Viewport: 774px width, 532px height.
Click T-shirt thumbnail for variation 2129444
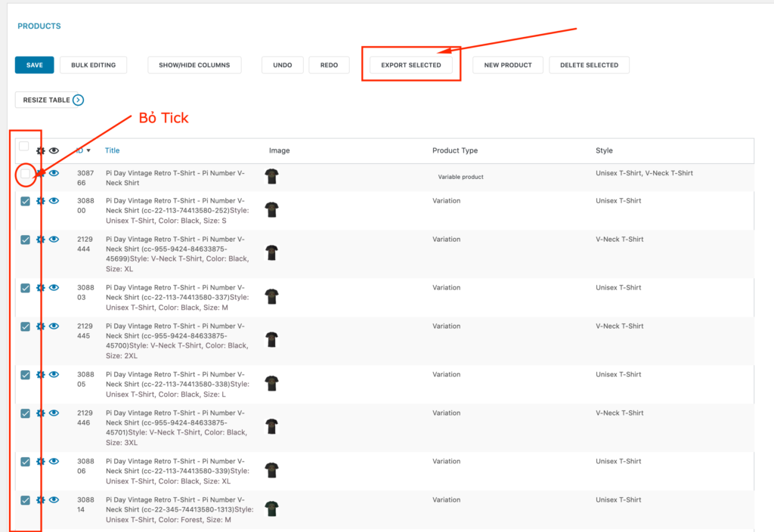(x=271, y=252)
